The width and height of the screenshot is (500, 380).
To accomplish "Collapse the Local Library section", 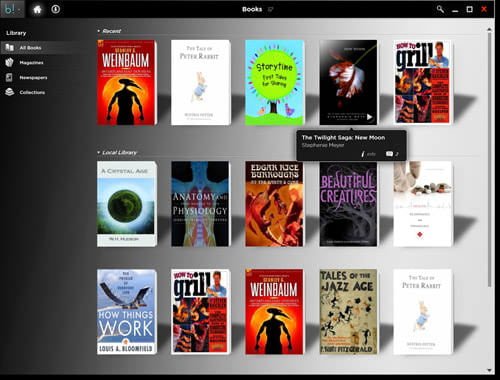I will (98, 152).
